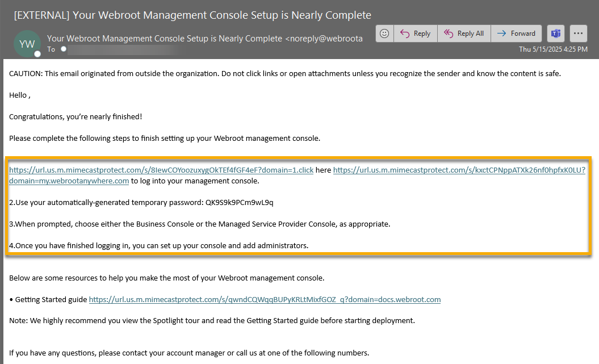
Task: Click the Reply curved arrow icon
Action: click(x=404, y=33)
